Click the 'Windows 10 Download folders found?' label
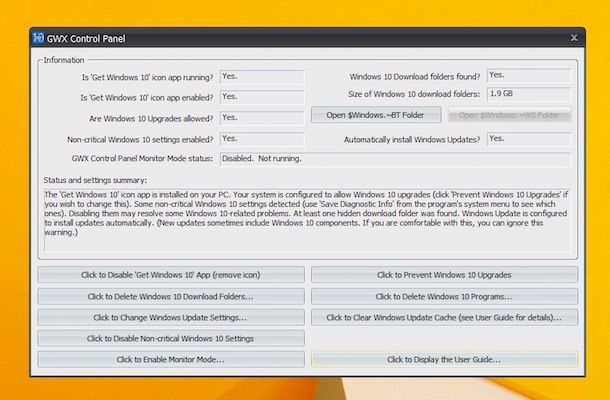The height and width of the screenshot is (400, 610). 415,77
